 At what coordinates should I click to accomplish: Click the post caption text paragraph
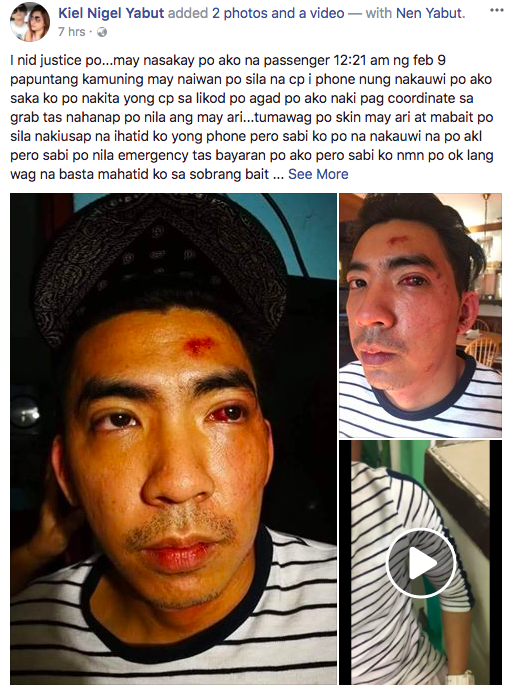[252, 117]
